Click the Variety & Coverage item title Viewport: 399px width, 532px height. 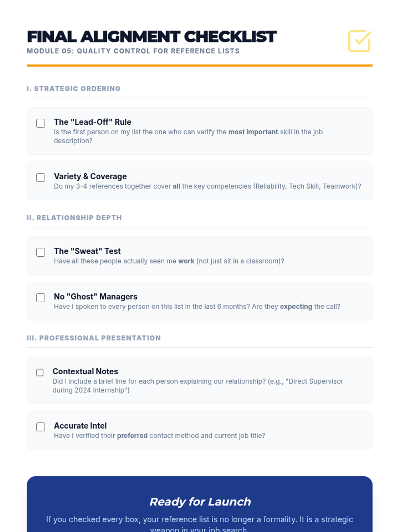tap(90, 176)
